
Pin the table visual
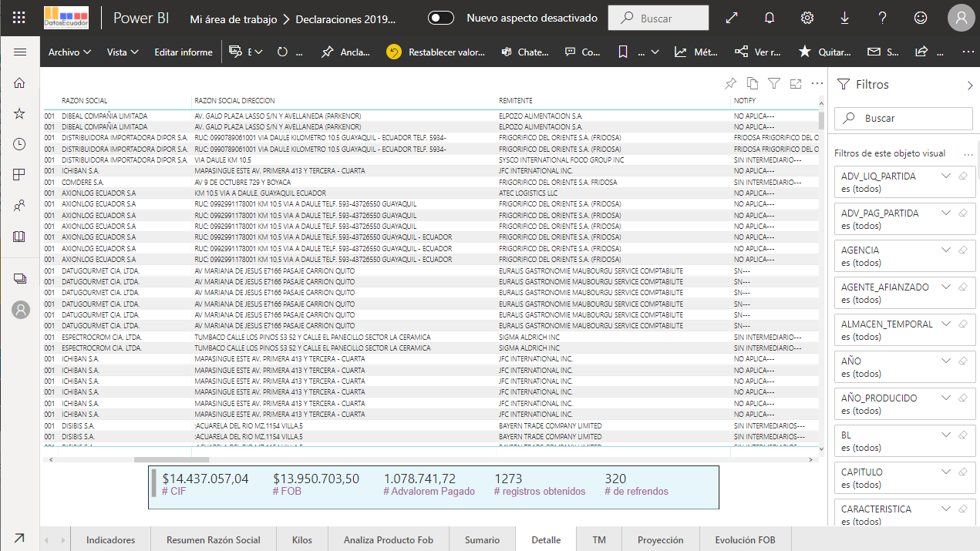[731, 83]
